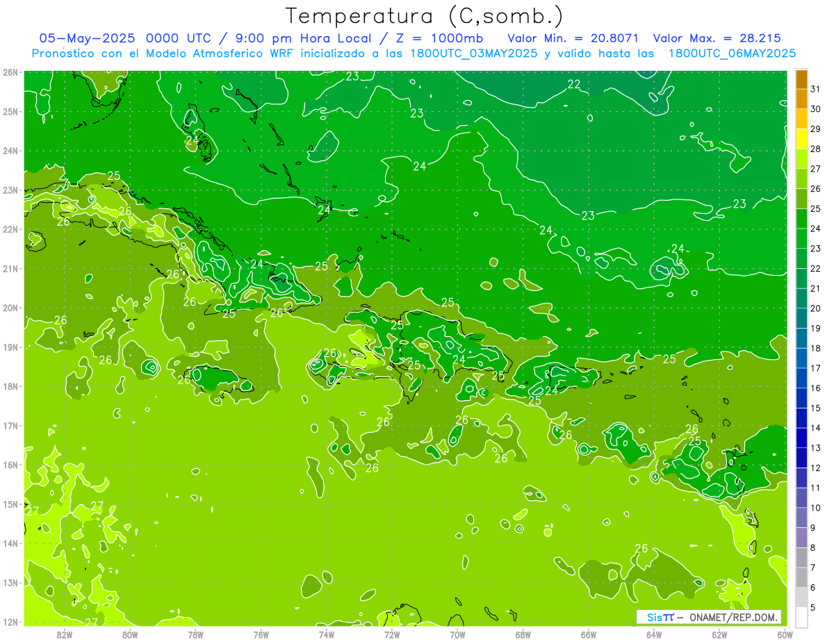The height and width of the screenshot is (644, 834).
Task: Click the "70W" longitude label
Action: [457, 634]
